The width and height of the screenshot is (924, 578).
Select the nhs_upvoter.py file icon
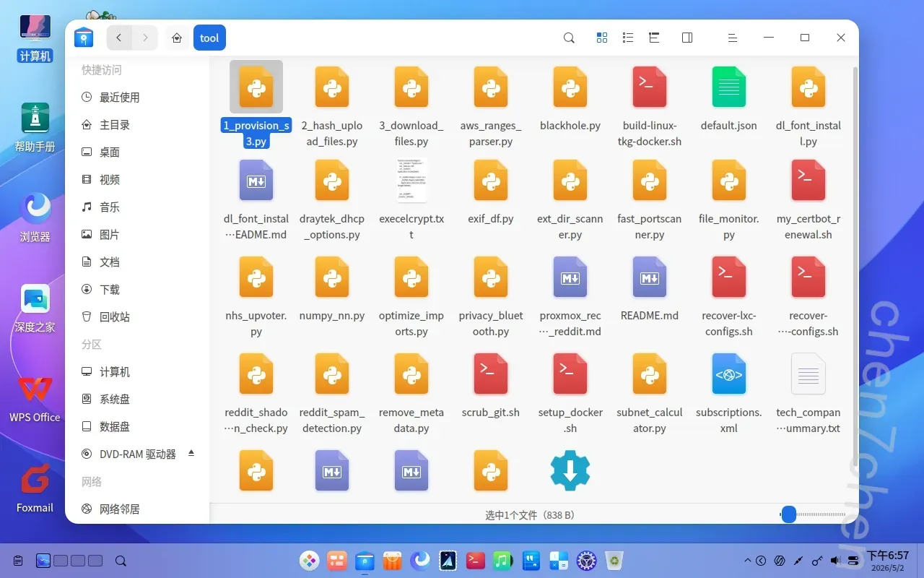256,277
